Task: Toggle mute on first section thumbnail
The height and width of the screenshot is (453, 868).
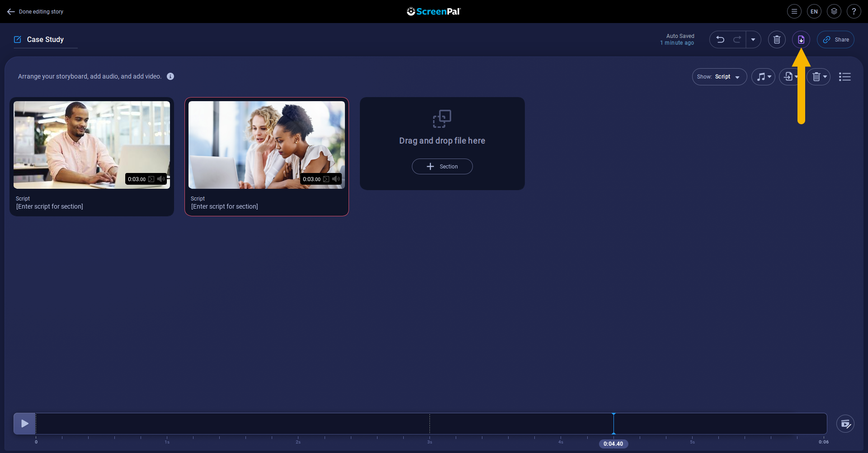Action: [x=161, y=179]
